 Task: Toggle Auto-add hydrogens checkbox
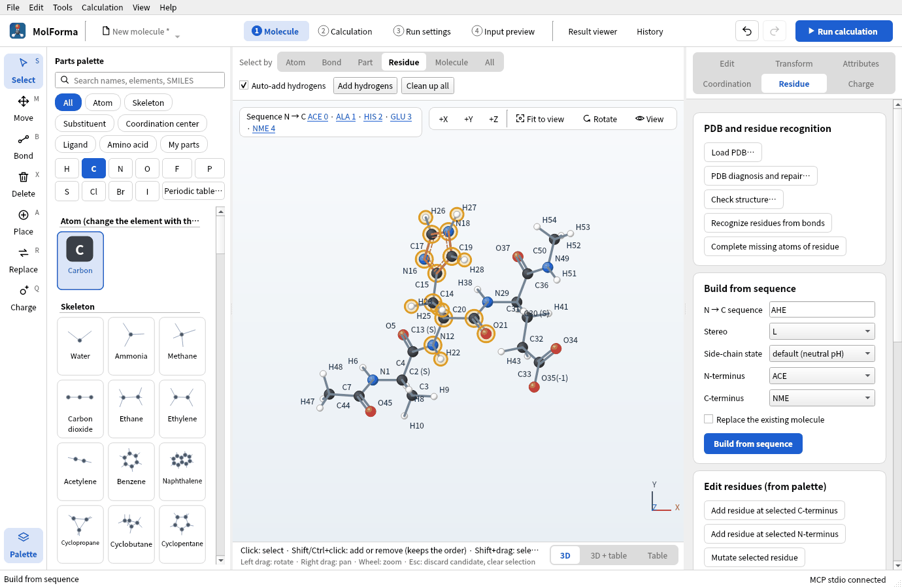tap(244, 86)
